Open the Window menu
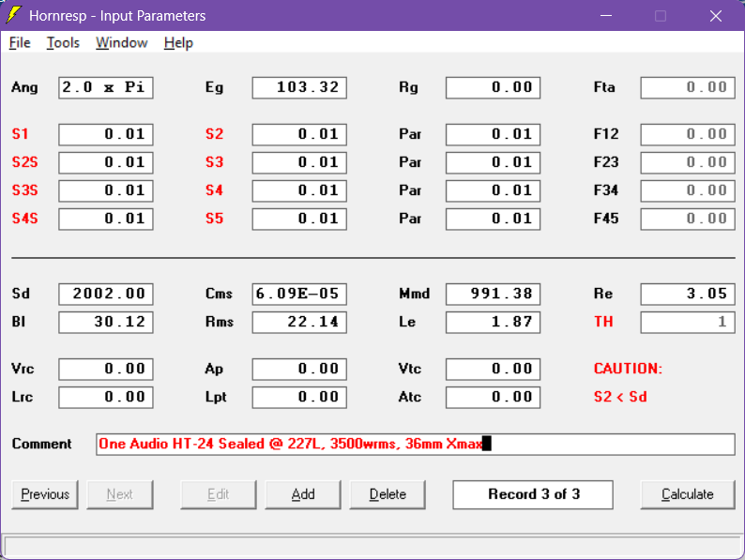The image size is (745, 560). coord(122,43)
